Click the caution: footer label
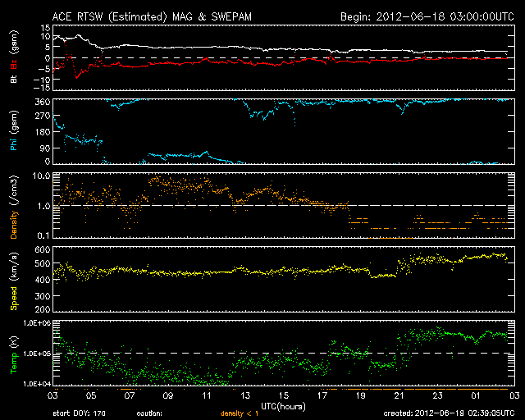The height and width of the screenshot is (420, 525). coord(149,414)
